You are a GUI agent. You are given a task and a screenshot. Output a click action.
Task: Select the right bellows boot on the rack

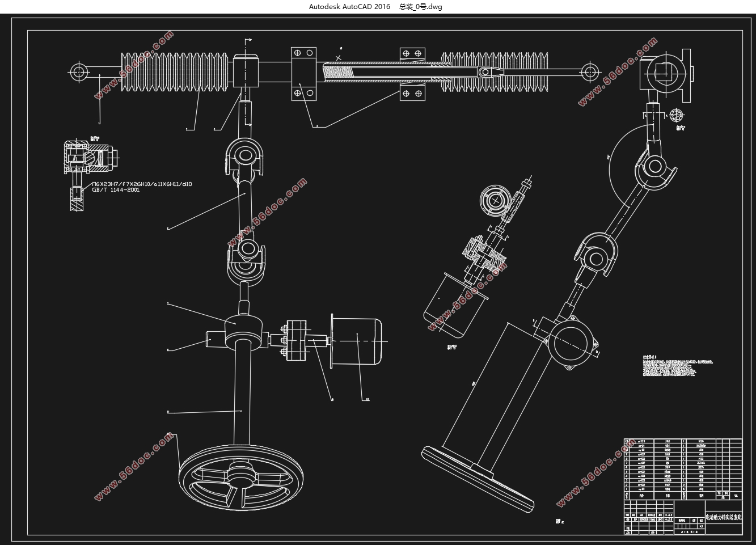click(x=495, y=71)
